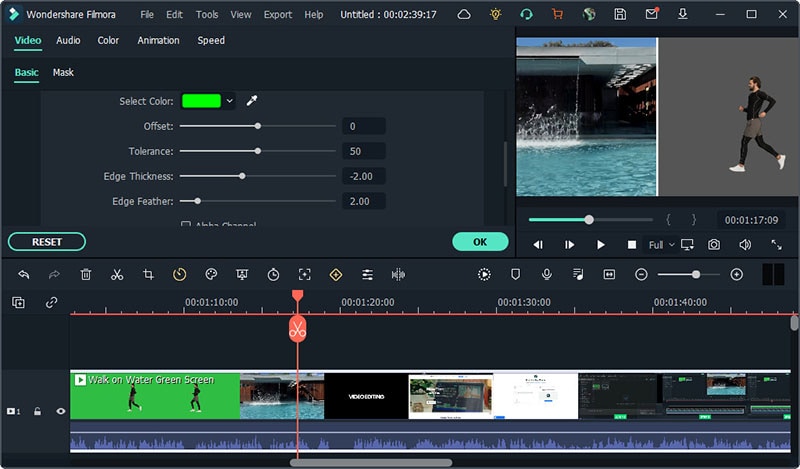Switch to the Audio tab

click(x=68, y=40)
